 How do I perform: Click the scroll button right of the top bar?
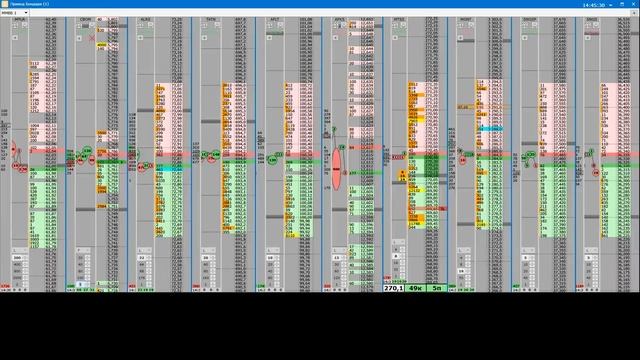click(634, 13)
